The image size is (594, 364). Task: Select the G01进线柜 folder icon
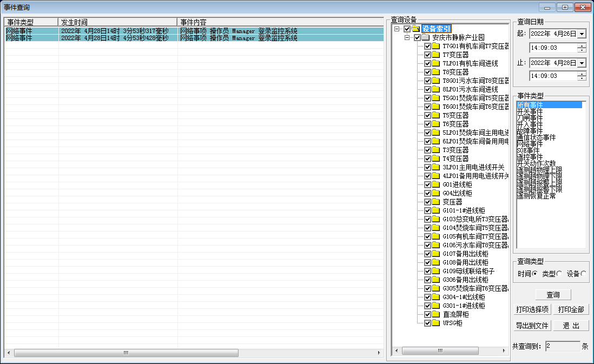click(435, 184)
